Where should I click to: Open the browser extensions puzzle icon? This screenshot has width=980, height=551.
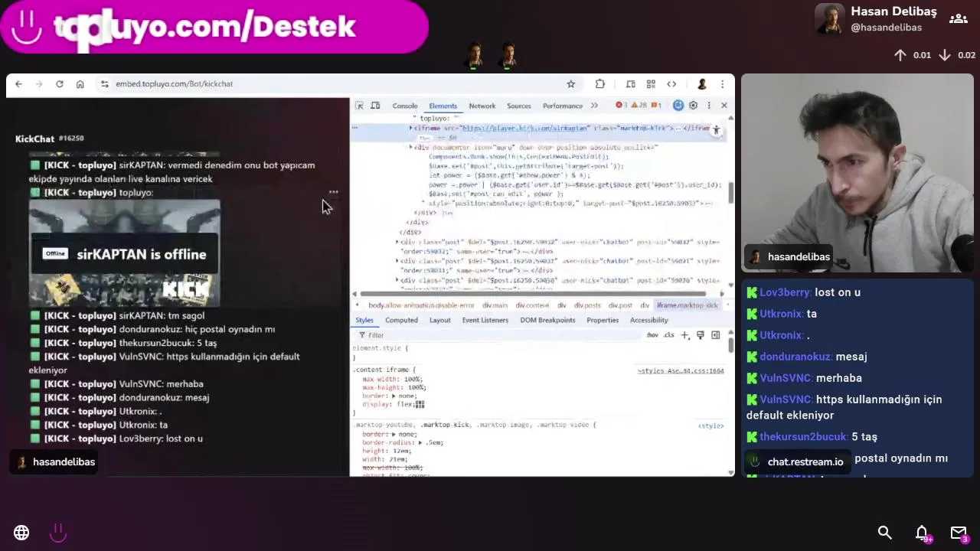[x=600, y=84]
